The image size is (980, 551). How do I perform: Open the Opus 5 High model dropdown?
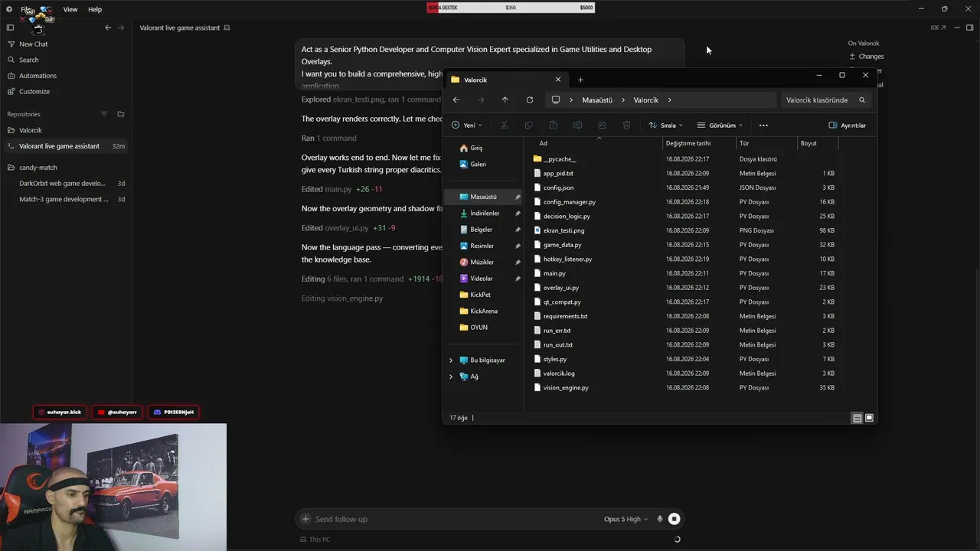tap(626, 519)
